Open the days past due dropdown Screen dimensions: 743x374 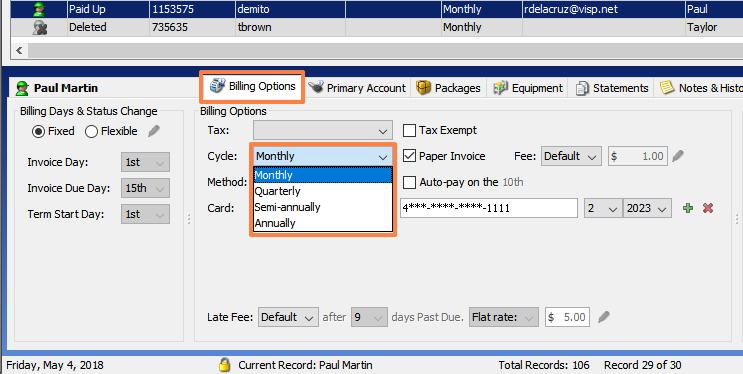(368, 317)
